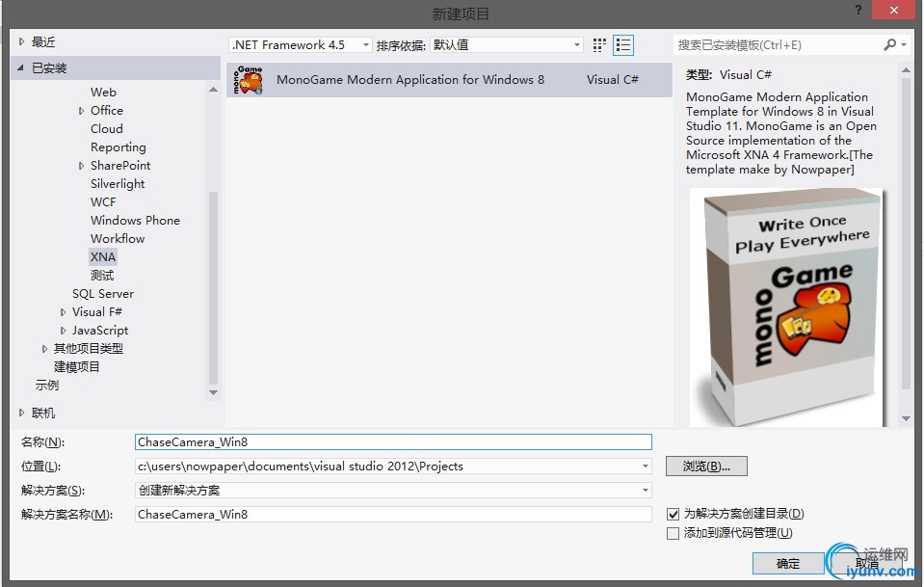Click the MonoGame box preview image
Screen dimensions: 924x587
point(786,307)
